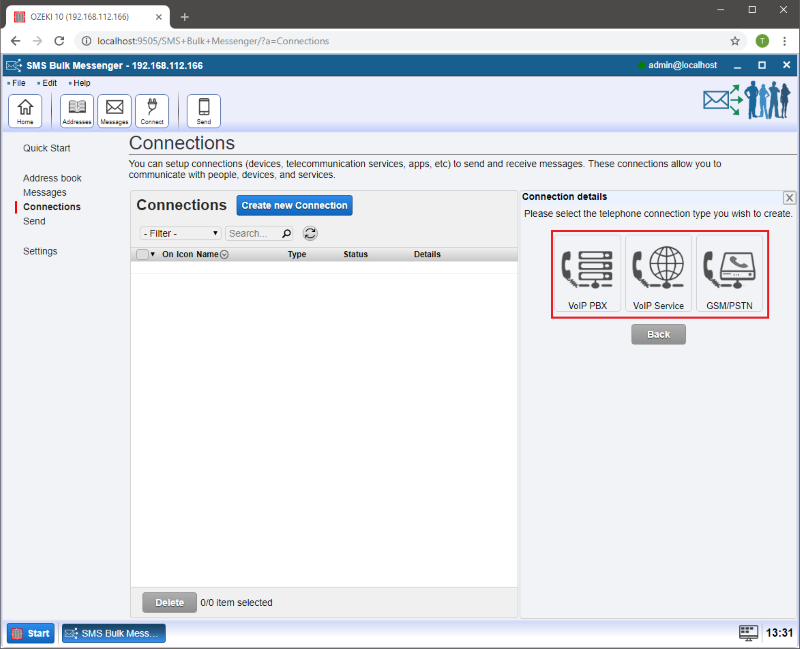
Task: Open the Filter dropdown
Action: 180,233
